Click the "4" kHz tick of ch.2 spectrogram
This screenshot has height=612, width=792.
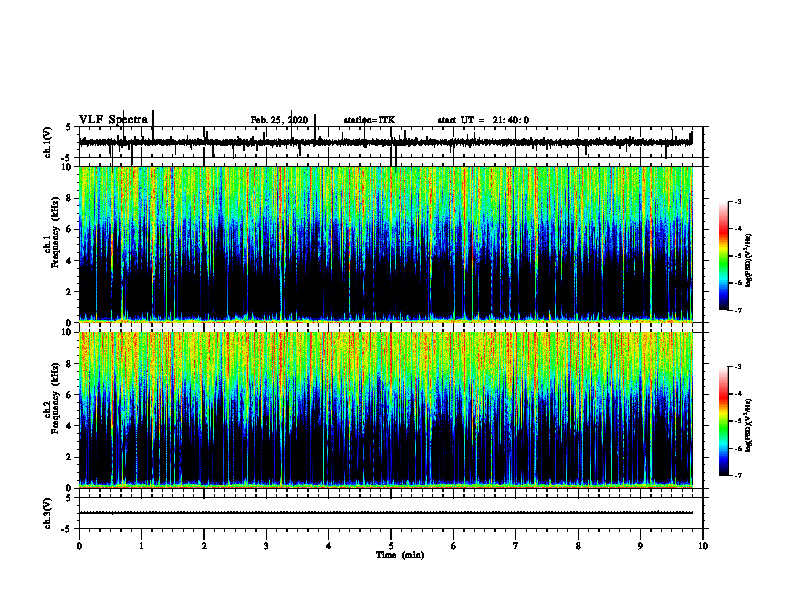click(71, 426)
